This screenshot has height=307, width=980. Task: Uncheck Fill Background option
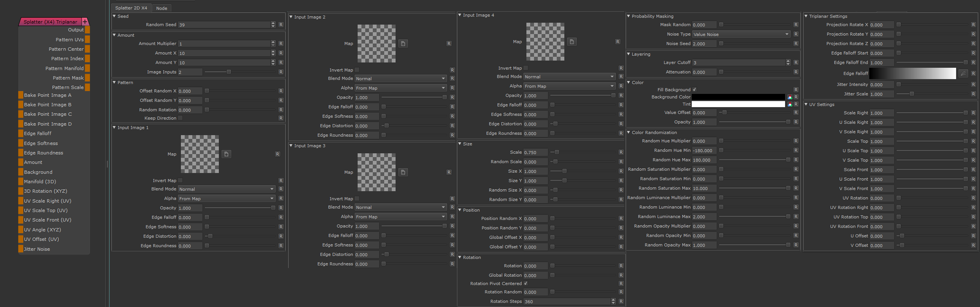(x=694, y=90)
